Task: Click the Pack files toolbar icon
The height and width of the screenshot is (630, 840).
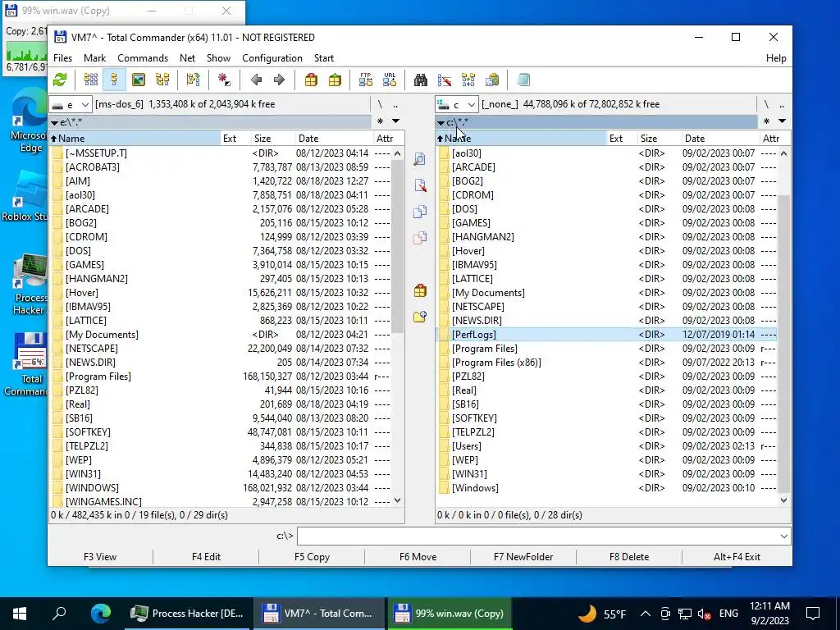Action: click(311, 80)
